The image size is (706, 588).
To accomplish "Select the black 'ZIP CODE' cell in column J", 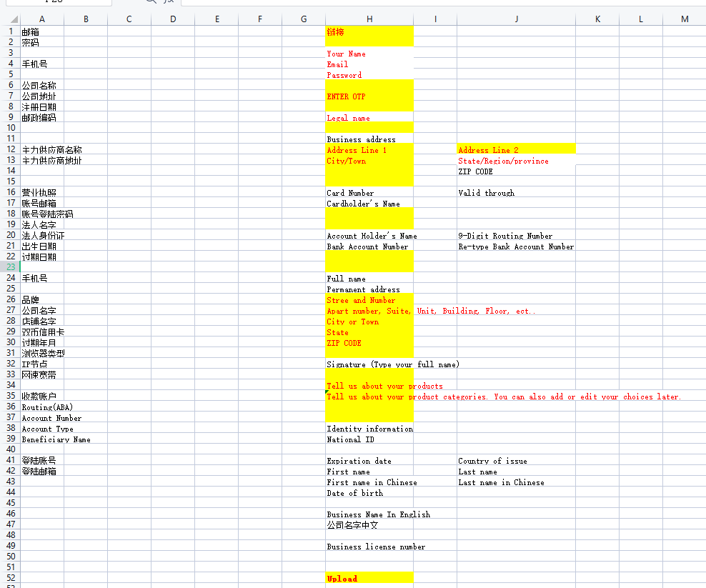I will tap(517, 171).
